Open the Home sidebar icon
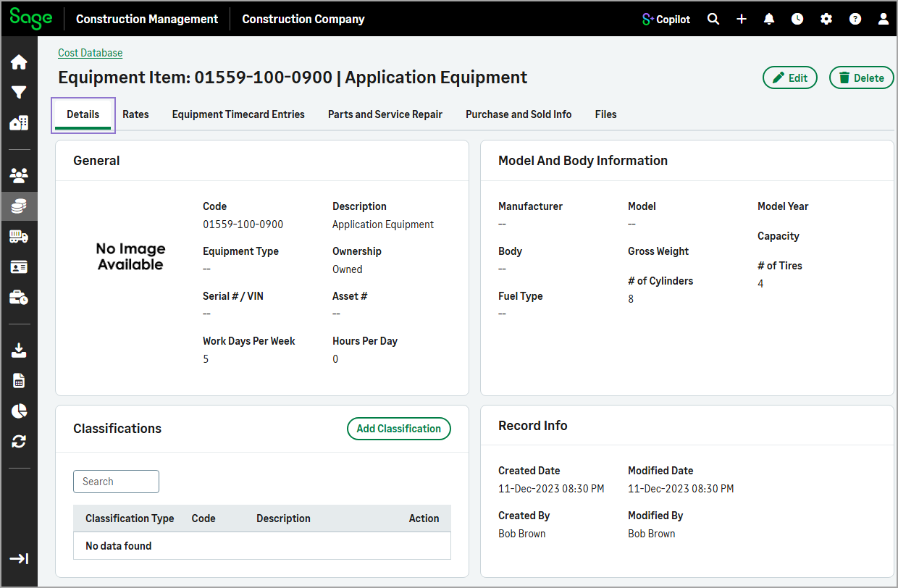This screenshot has height=588, width=898. (19, 62)
